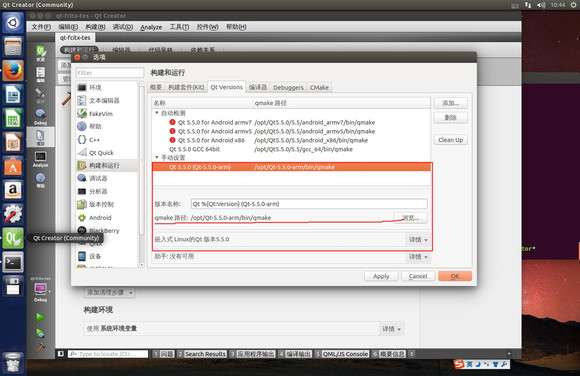
Task: Click the volume icon in top panel
Action: (541, 5)
